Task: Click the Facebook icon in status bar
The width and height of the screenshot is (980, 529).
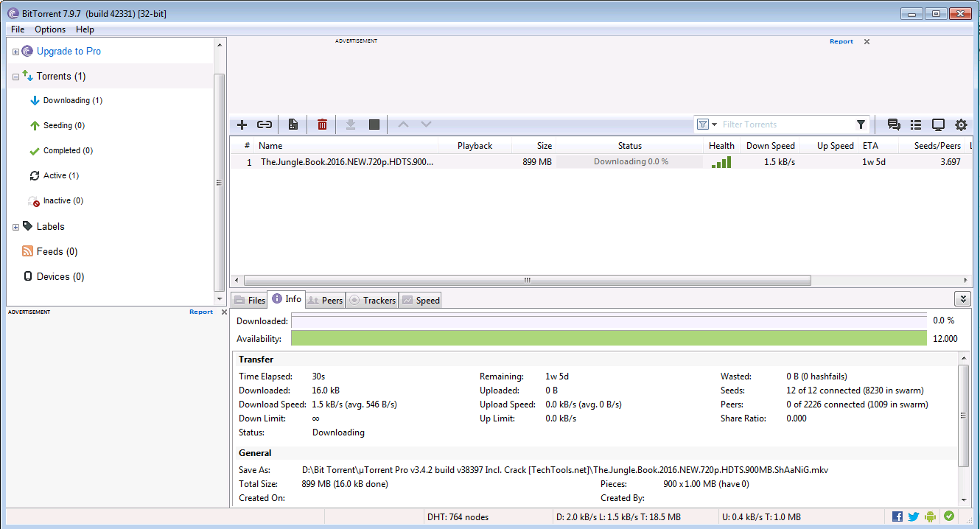Action: 897,516
